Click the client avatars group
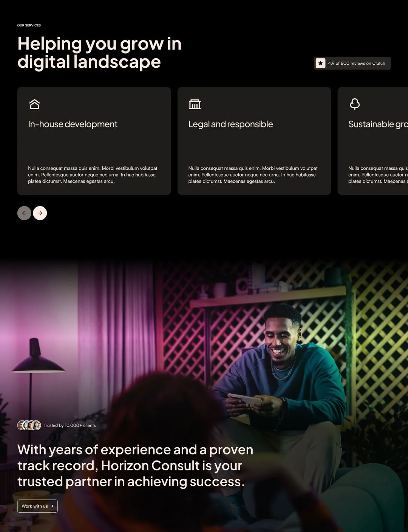The image size is (408, 532). (29, 425)
